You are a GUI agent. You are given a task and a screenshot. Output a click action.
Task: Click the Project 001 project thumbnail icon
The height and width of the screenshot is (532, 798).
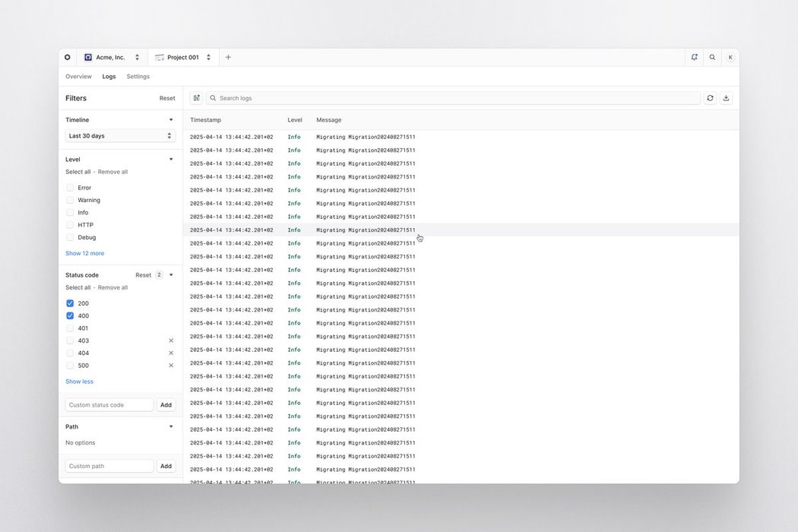[x=160, y=58]
